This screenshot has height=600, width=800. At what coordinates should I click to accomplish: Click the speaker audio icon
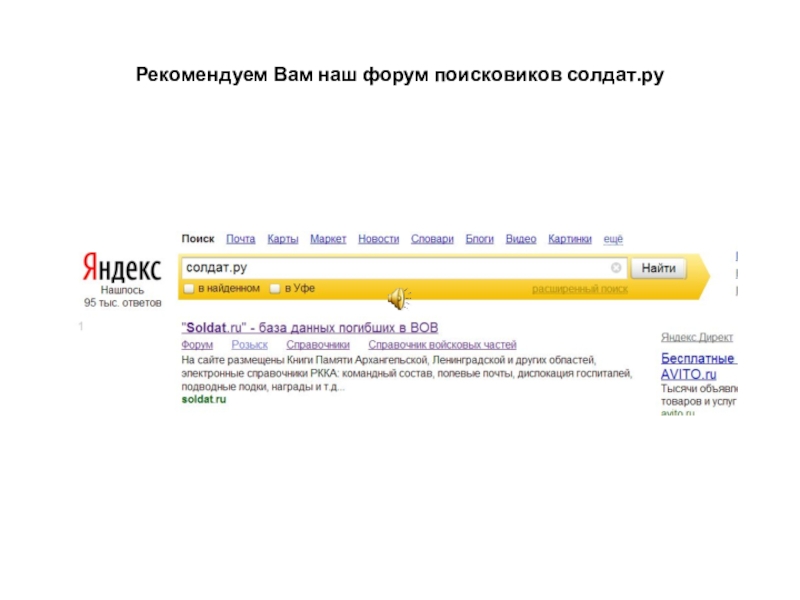click(399, 298)
